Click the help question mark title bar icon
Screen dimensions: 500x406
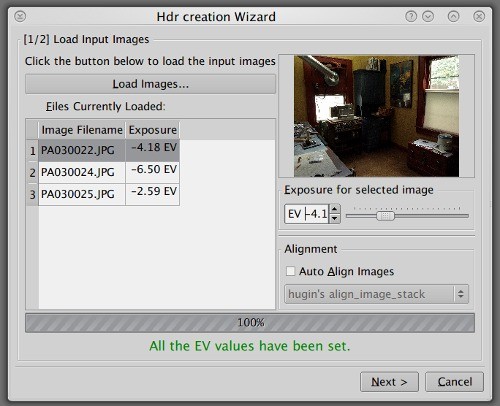coord(411,16)
